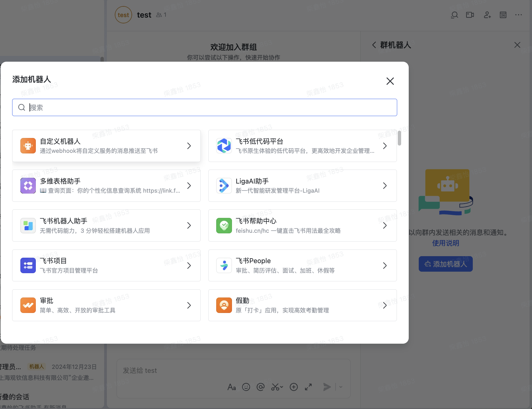Select the 多维表格助手 title text
The height and width of the screenshot is (409, 532).
coord(60,181)
